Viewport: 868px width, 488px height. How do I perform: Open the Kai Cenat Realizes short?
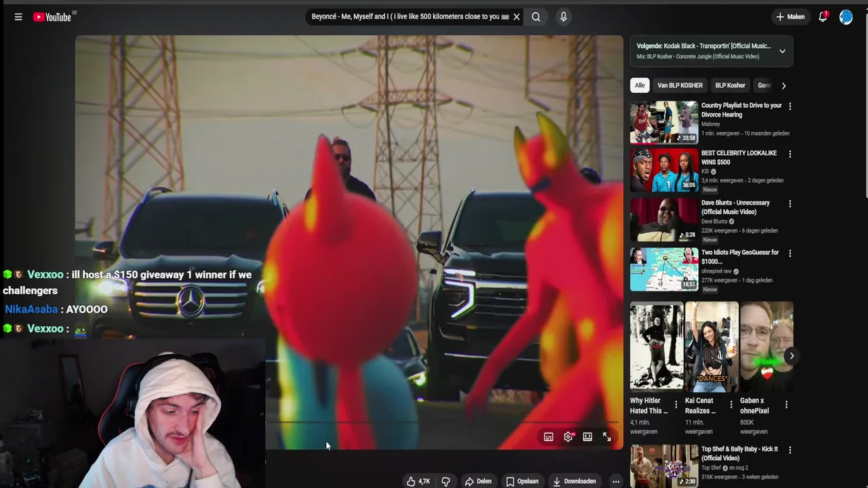click(711, 347)
